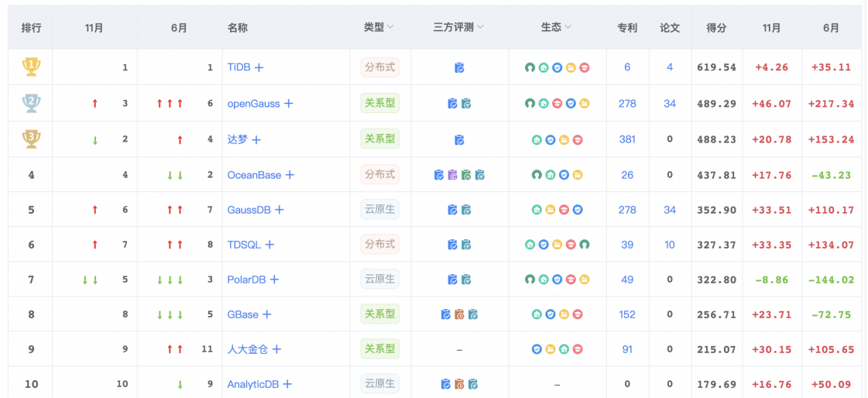
Task: Click the score value 619.54
Action: tap(716, 67)
